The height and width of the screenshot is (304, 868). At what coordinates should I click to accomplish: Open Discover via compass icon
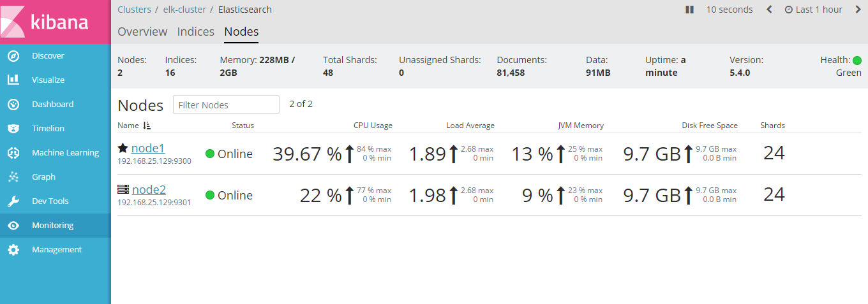coord(13,56)
